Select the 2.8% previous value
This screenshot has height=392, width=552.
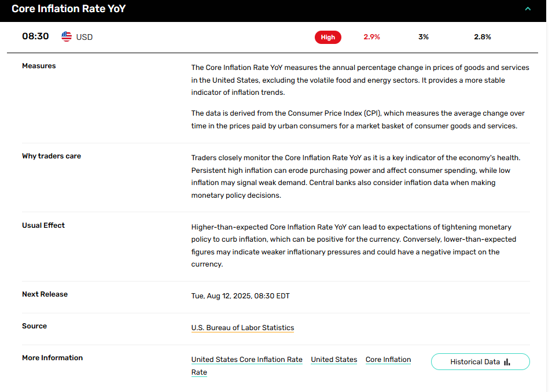pos(483,37)
